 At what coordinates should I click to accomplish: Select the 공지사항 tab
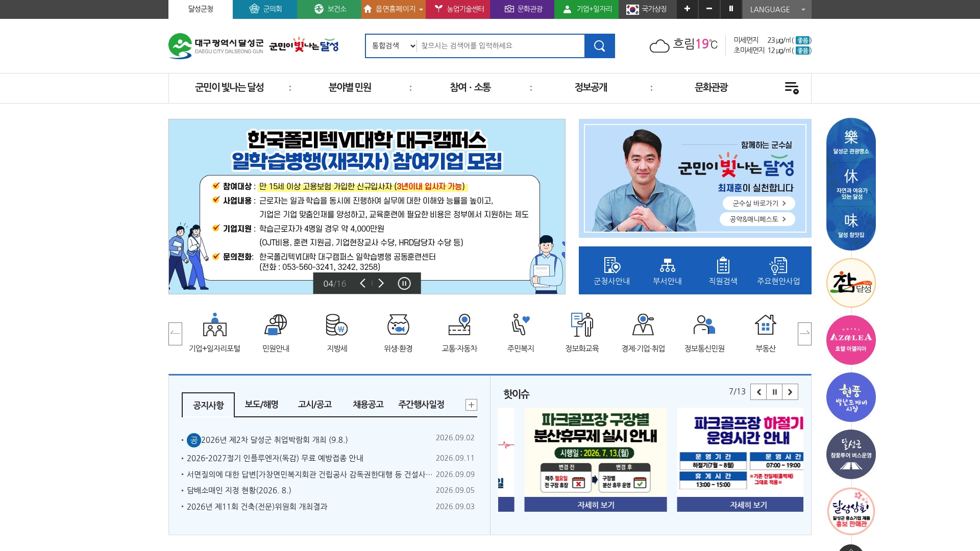pos(208,405)
